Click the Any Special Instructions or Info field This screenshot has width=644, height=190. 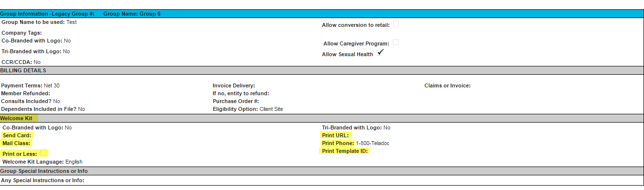322,180
